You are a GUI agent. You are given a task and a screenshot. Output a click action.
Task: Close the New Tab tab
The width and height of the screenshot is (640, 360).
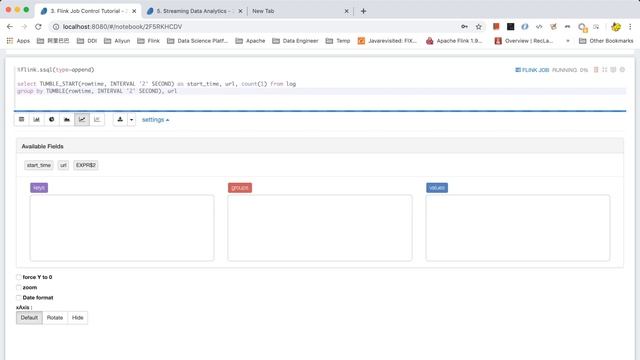tap(347, 11)
